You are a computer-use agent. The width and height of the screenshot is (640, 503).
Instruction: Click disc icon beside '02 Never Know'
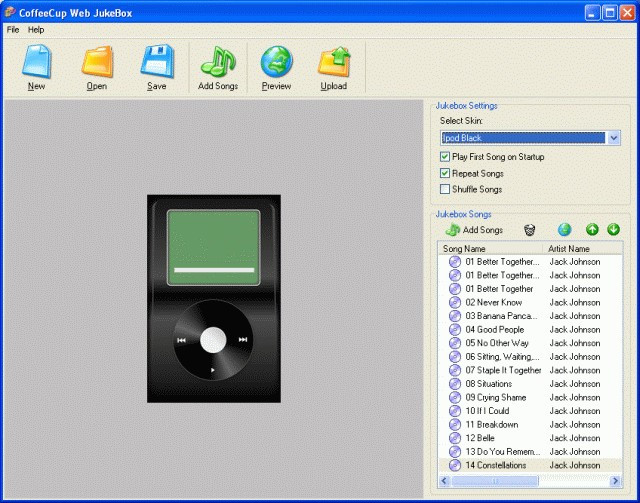[455, 303]
